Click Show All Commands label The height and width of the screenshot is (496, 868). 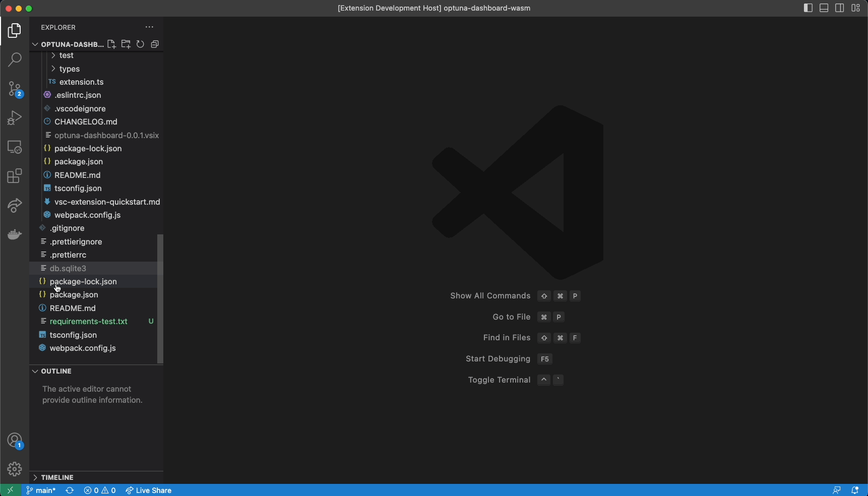(x=490, y=296)
